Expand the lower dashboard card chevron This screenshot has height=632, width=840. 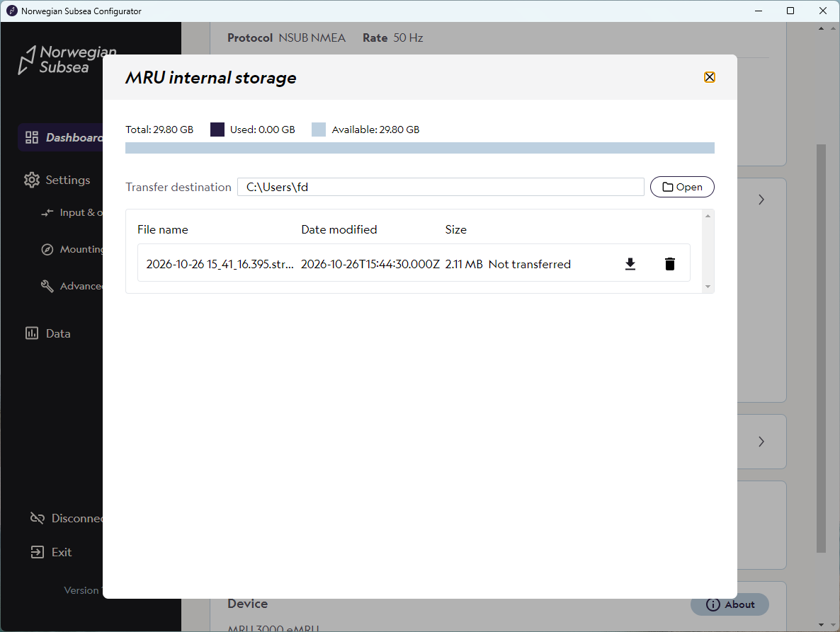tap(761, 442)
